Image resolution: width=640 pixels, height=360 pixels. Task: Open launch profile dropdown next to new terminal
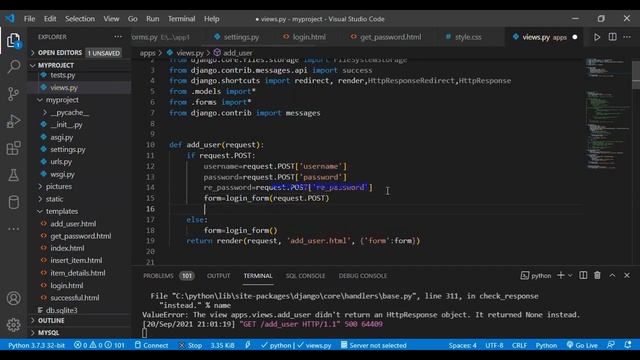570,276
